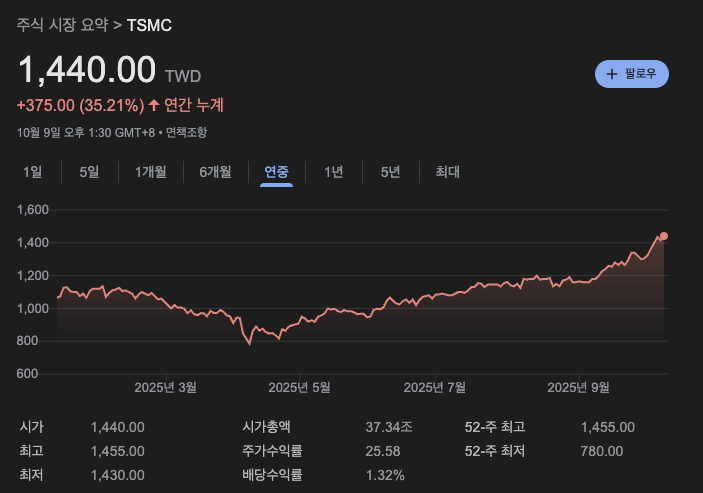Switch chart to the 6개월 tab

[215, 172]
